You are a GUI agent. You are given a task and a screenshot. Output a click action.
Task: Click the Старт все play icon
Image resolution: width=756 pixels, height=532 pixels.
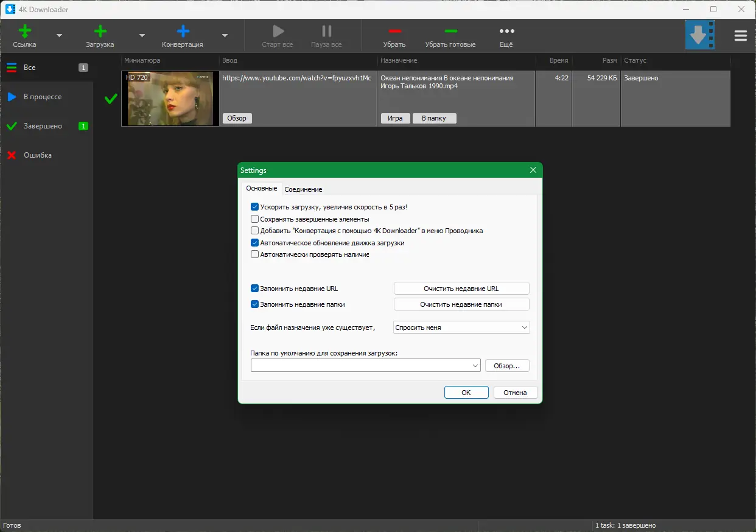click(x=278, y=31)
